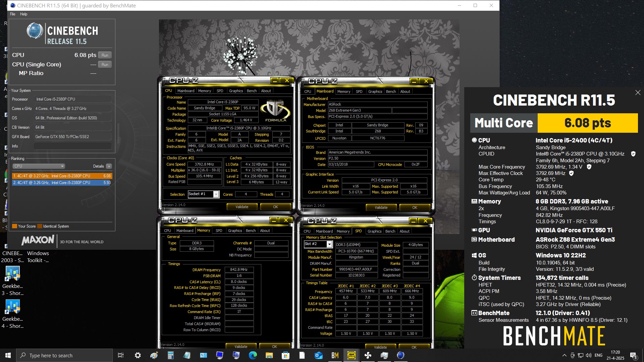
Task: Click the Cinebench sphere logo
Action: tap(35, 31)
